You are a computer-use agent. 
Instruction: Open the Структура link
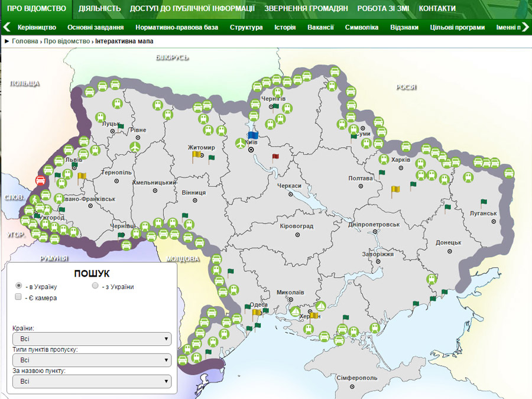[x=246, y=27]
